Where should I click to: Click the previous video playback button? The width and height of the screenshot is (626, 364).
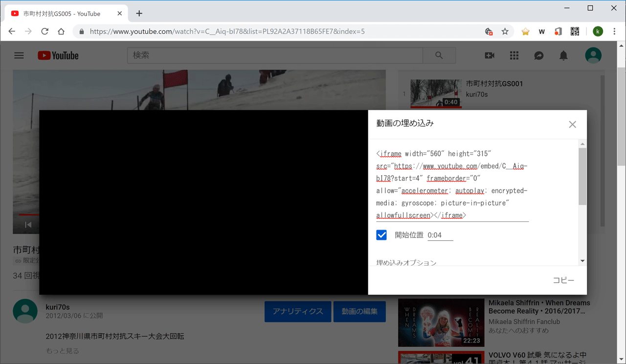point(28,225)
